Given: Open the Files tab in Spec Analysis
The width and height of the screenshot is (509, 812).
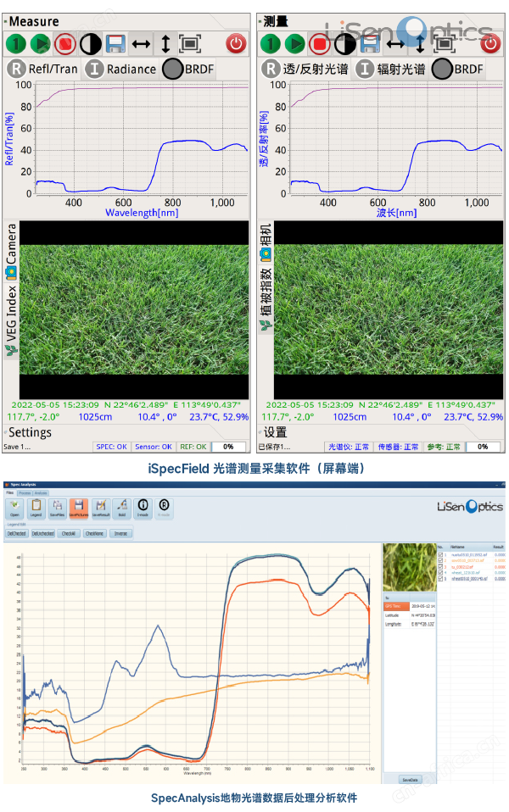Looking at the screenshot, I should point(10,493).
